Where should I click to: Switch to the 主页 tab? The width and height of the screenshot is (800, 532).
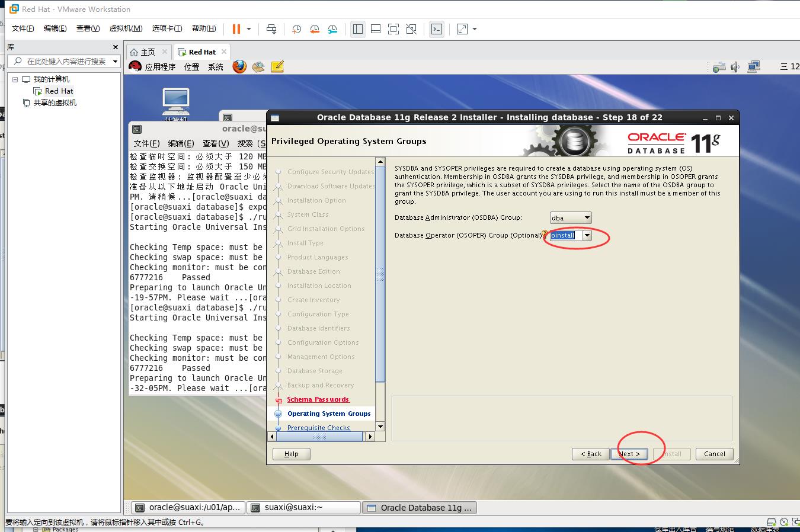[148, 52]
